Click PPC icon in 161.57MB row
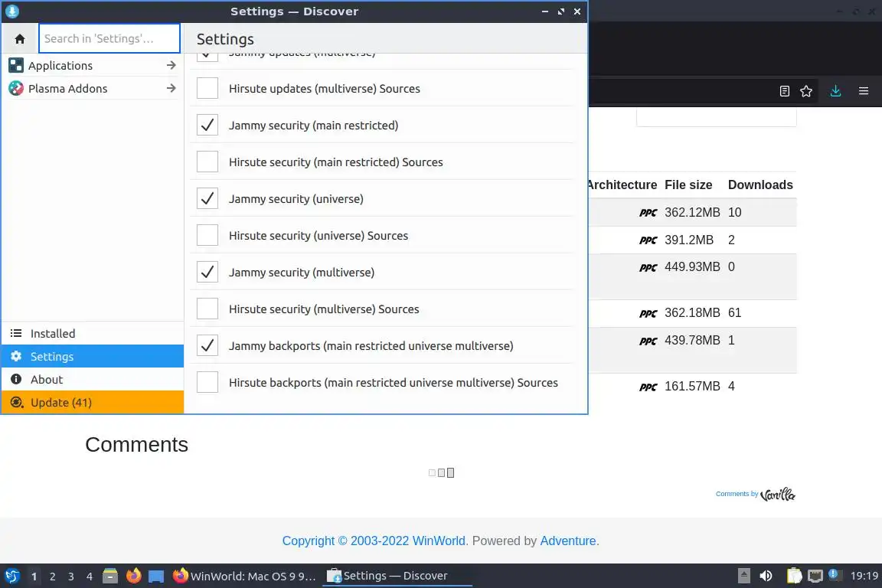The image size is (882, 588). click(648, 387)
